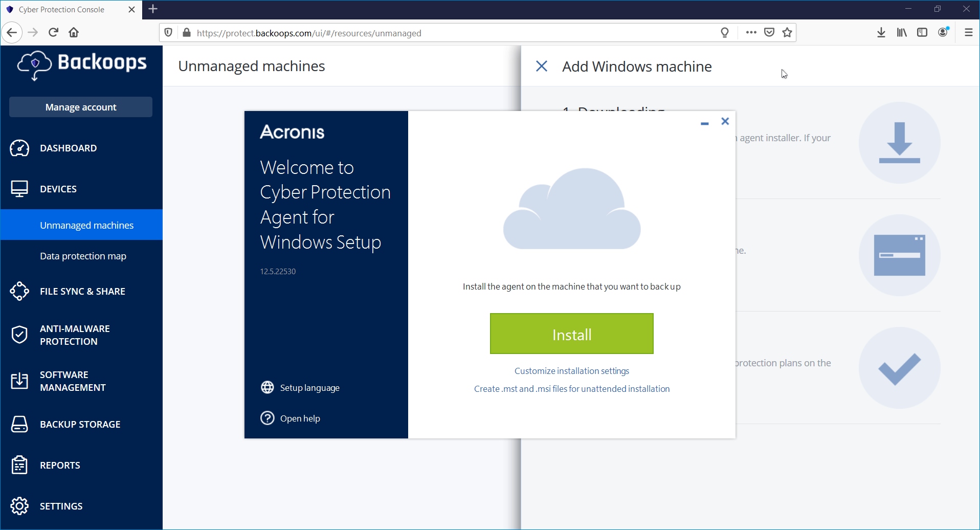The width and height of the screenshot is (980, 530).
Task: Click the Reports clipboard icon
Action: (19, 465)
